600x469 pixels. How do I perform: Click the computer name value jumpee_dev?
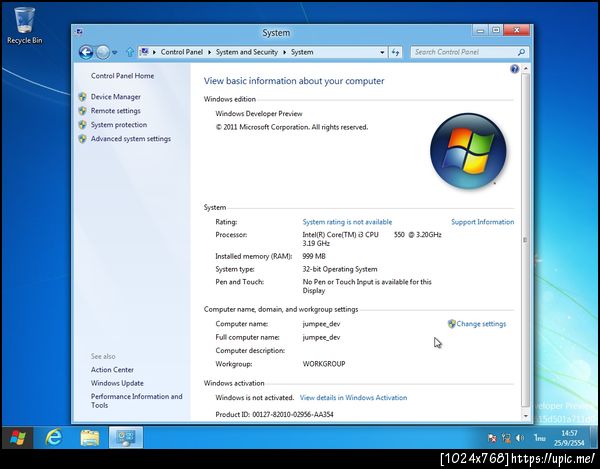321,324
